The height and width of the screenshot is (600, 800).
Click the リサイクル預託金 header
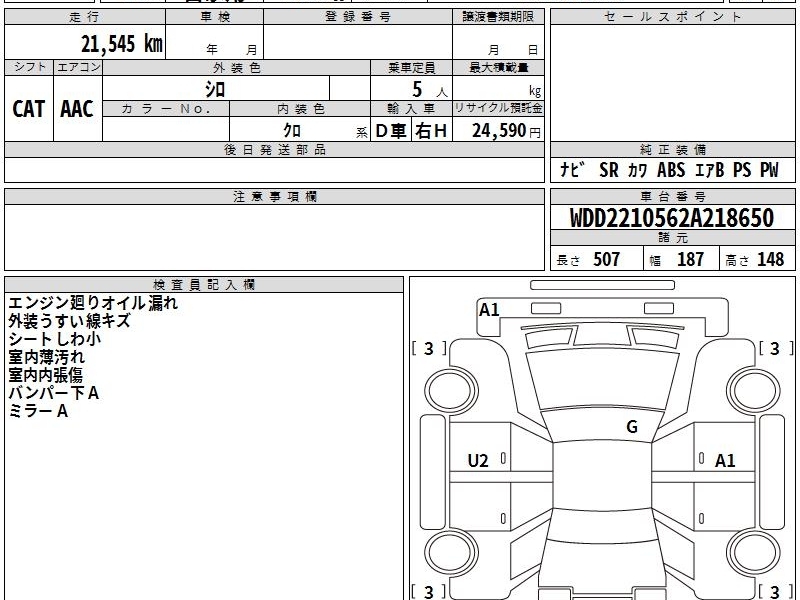(498, 108)
